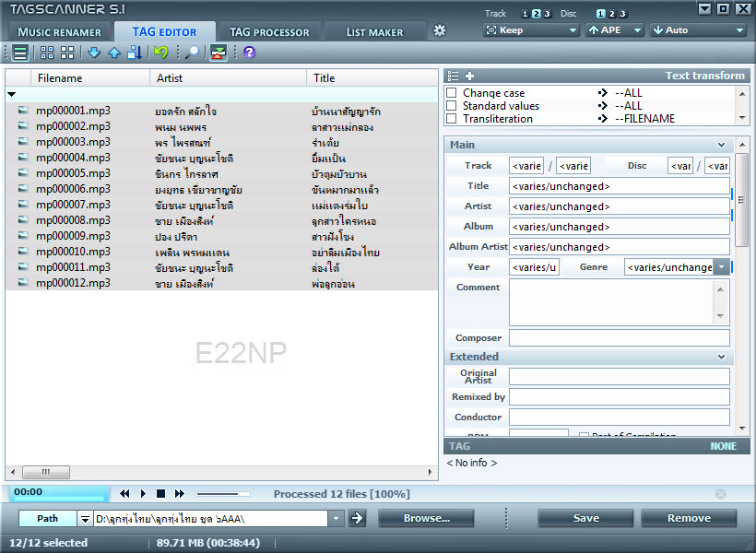Click the sort order icon
Screen dimensions: 756x553
(135, 53)
